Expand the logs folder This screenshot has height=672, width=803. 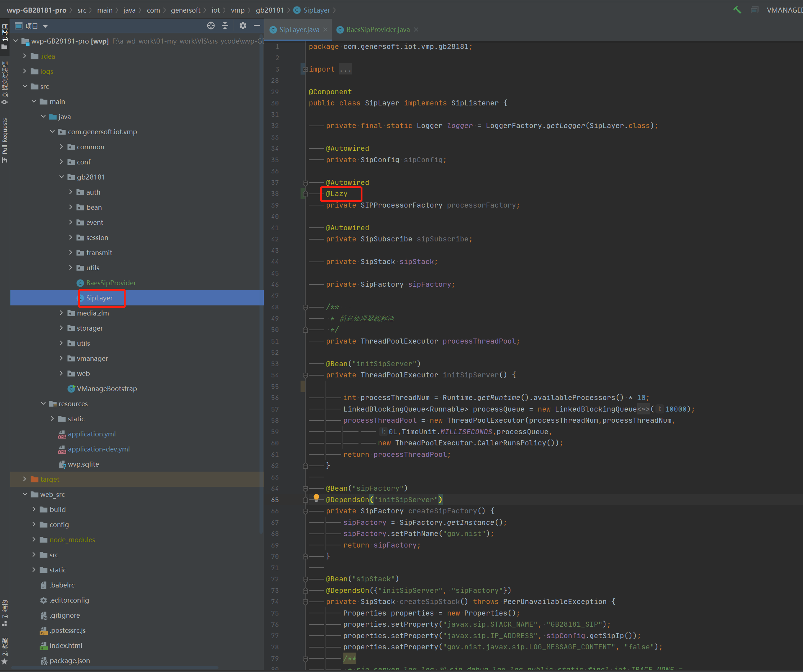pos(25,71)
